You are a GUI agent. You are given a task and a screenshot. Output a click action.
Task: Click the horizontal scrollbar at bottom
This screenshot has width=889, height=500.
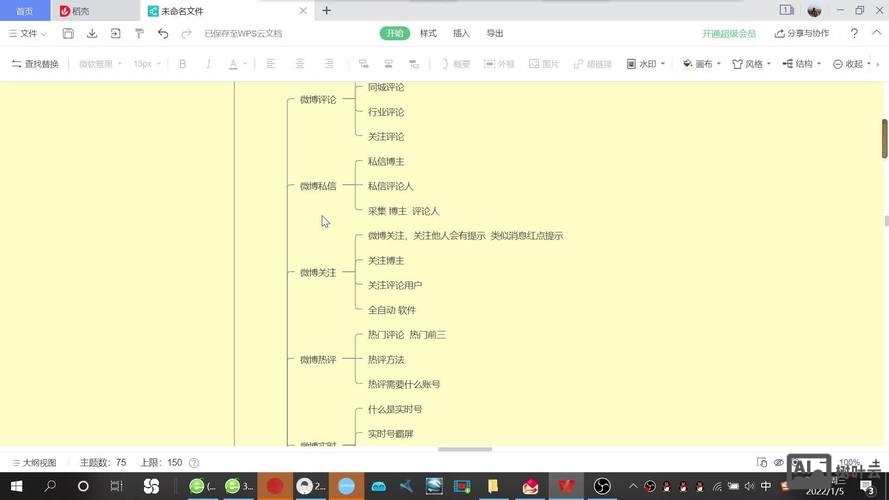465,449
